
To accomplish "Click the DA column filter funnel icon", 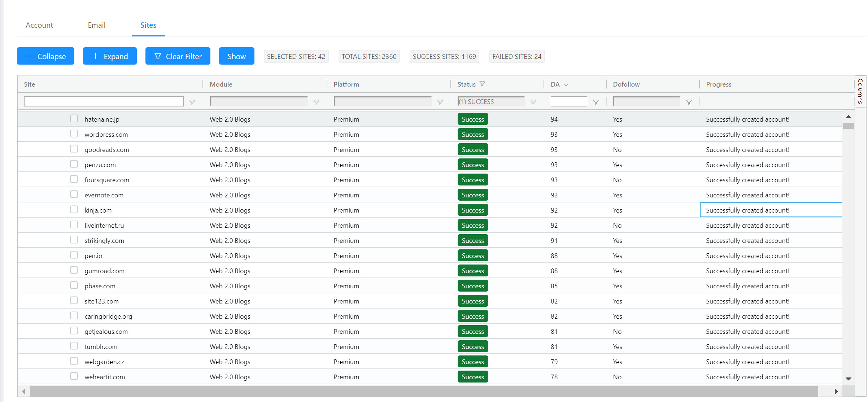I will [x=596, y=102].
